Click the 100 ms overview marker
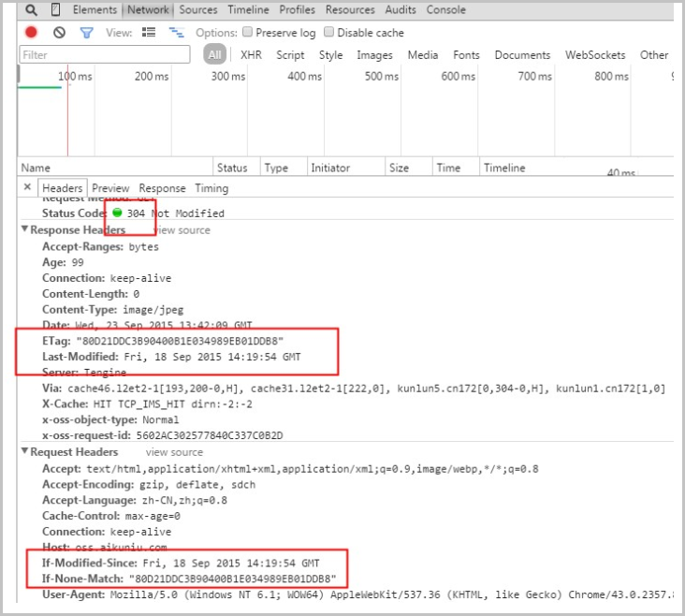 pyautogui.click(x=75, y=77)
